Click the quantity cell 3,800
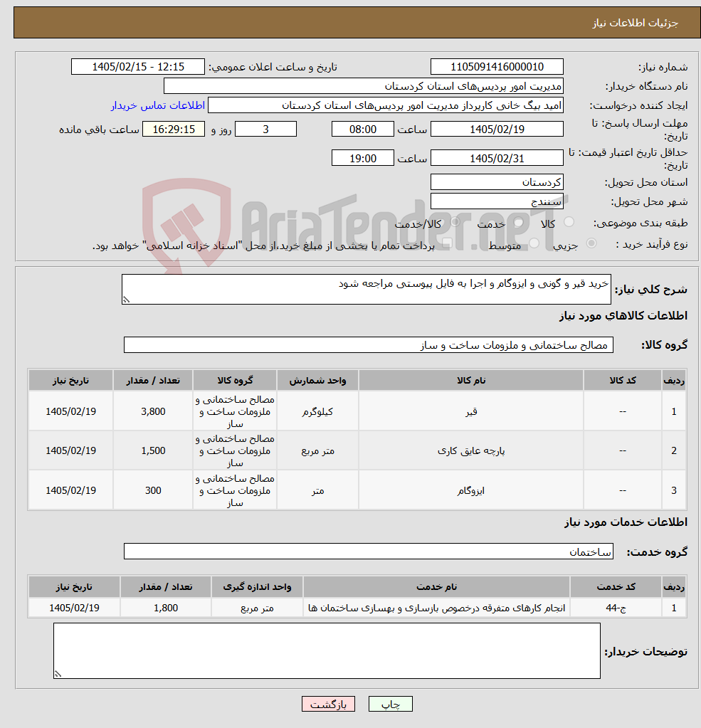Image resolution: width=701 pixels, height=728 pixels. [x=153, y=411]
